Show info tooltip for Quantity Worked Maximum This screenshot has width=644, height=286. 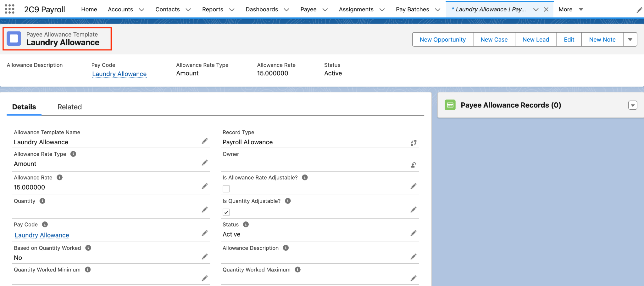click(298, 270)
